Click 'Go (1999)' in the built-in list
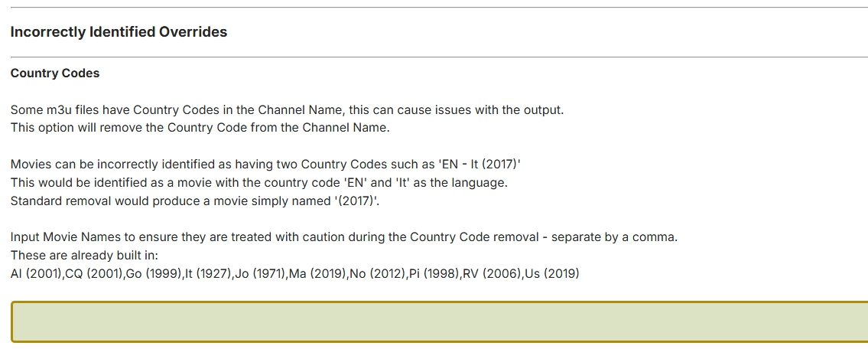 pyautogui.click(x=151, y=273)
